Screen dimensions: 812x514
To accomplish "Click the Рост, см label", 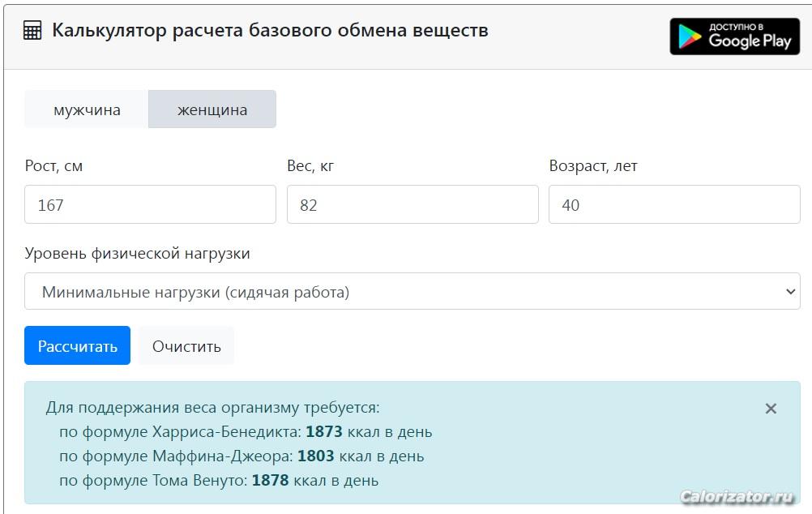I will point(53,166).
